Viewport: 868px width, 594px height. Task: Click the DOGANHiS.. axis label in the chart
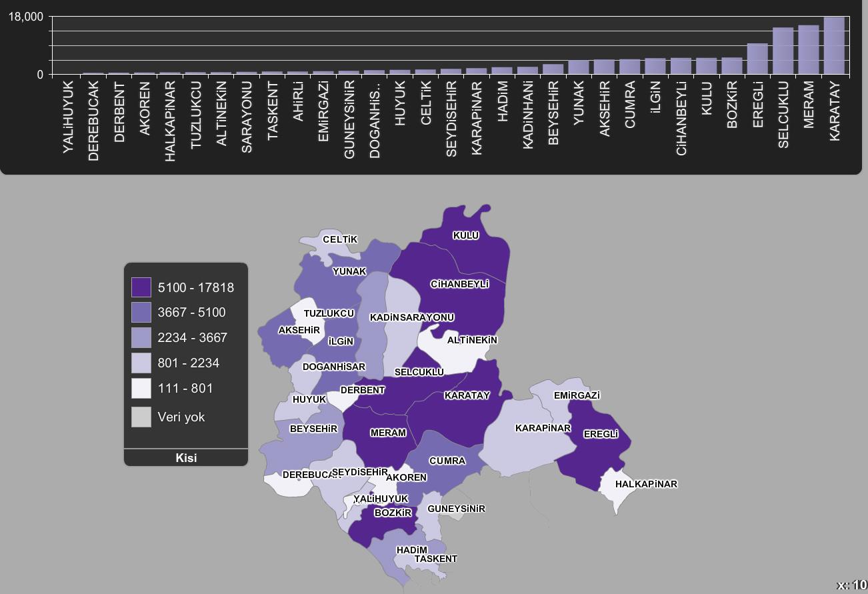point(375,120)
